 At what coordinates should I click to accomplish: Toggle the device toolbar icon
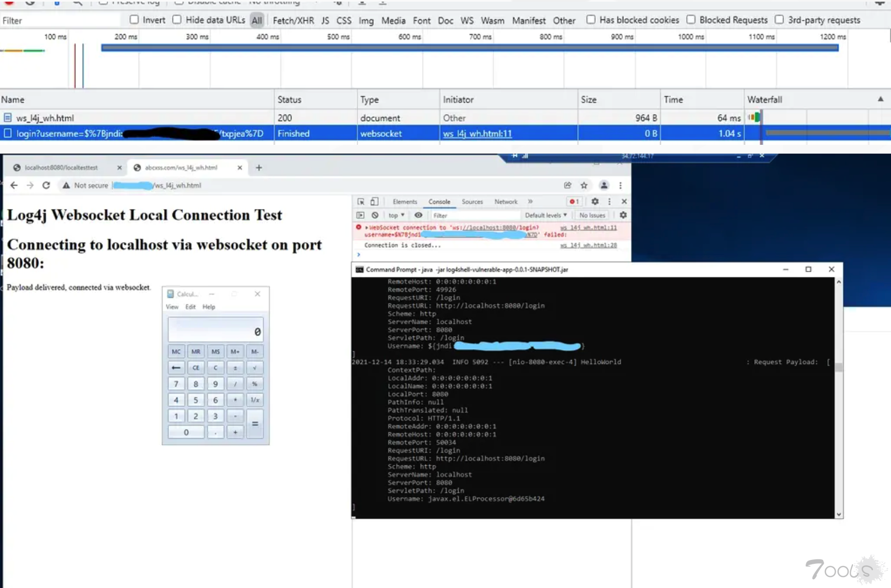[x=374, y=202]
